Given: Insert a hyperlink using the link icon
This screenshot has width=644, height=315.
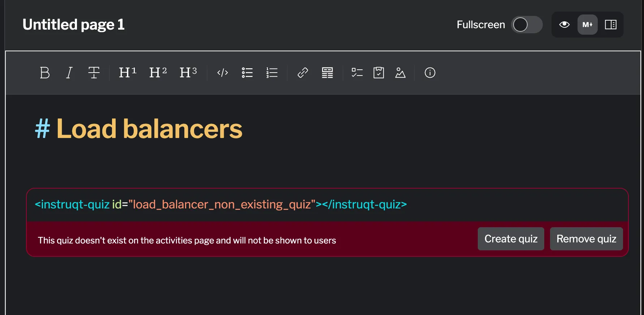Looking at the screenshot, I should (303, 73).
